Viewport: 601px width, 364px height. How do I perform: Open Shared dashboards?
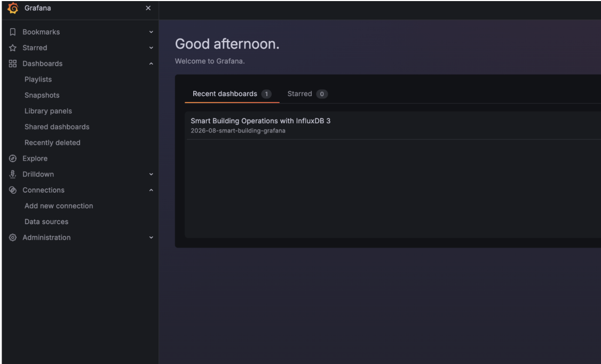click(x=57, y=127)
